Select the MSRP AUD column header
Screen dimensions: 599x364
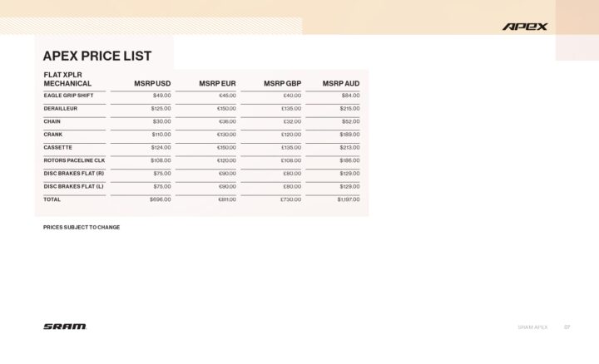pyautogui.click(x=341, y=83)
